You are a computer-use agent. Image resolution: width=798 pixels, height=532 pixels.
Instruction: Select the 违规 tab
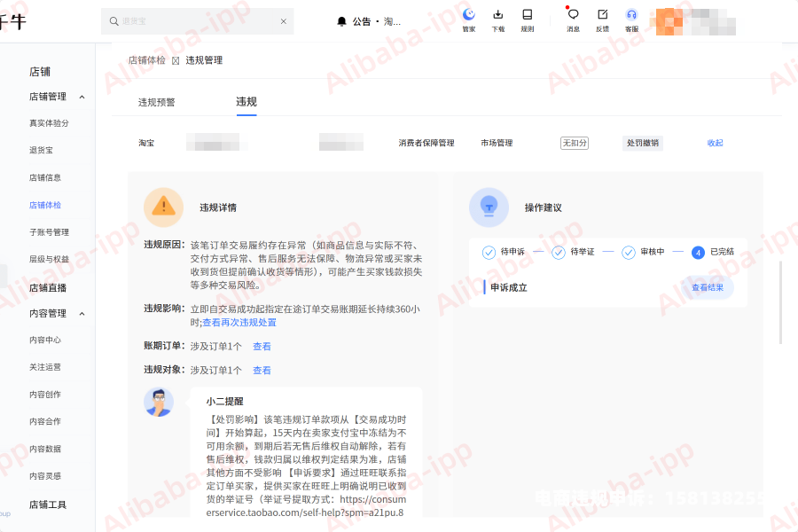click(246, 102)
